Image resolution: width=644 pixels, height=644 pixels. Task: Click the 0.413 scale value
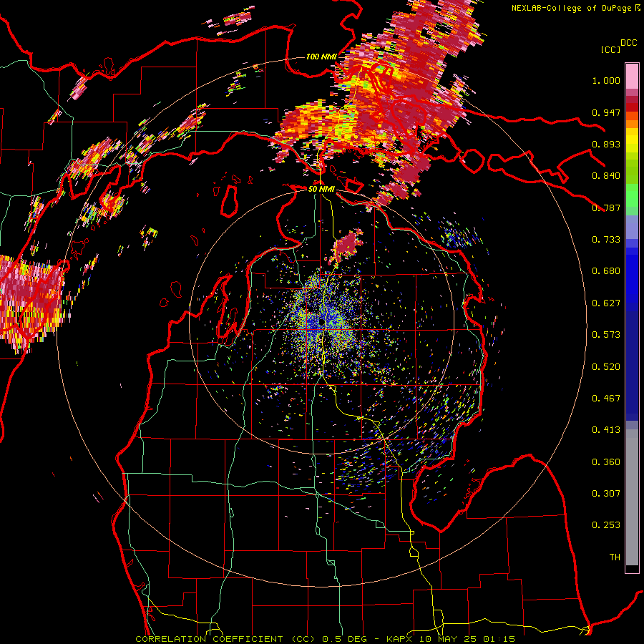606,430
